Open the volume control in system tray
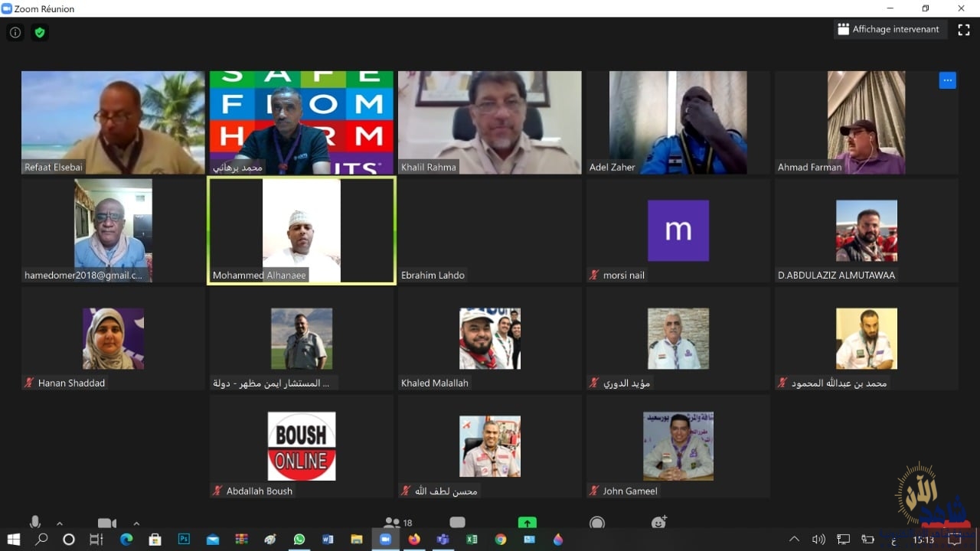This screenshot has width=980, height=551. [x=818, y=540]
